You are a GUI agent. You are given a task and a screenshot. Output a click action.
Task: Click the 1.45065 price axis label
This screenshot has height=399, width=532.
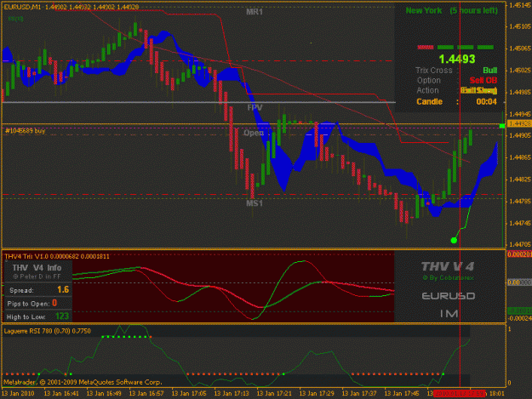[520, 48]
